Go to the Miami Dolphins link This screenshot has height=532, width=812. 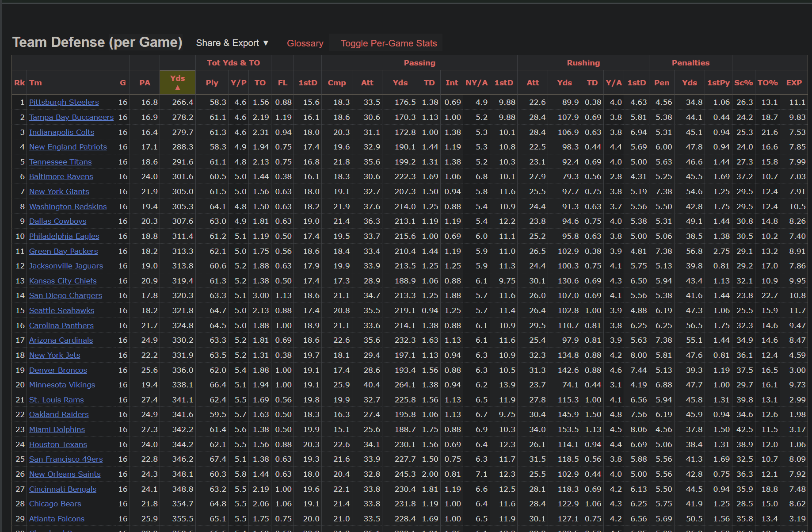click(57, 429)
